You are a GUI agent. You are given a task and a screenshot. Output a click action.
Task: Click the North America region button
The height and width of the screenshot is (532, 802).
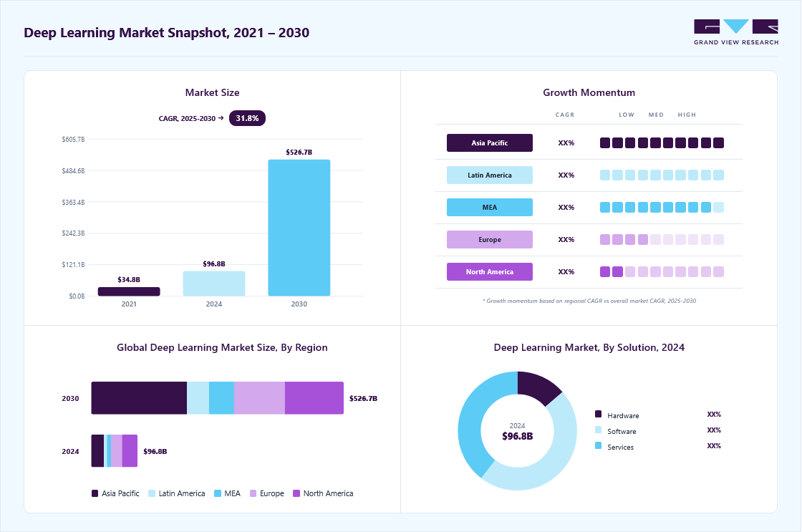pos(490,271)
